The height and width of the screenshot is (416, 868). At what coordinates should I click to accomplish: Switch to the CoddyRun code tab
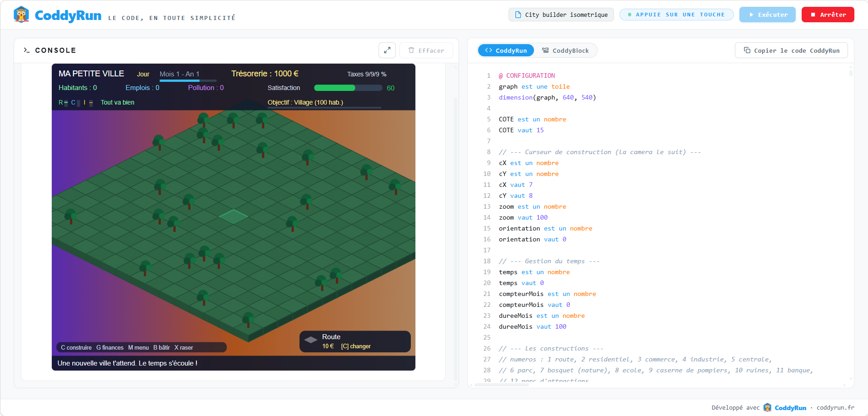coord(506,50)
